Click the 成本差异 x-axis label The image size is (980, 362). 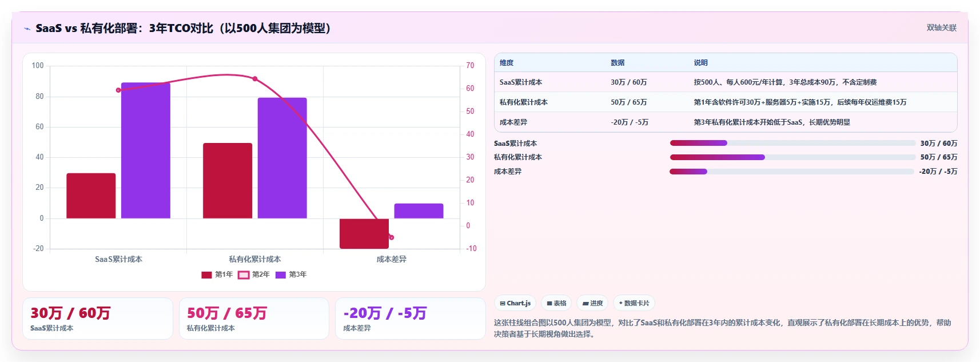point(392,260)
